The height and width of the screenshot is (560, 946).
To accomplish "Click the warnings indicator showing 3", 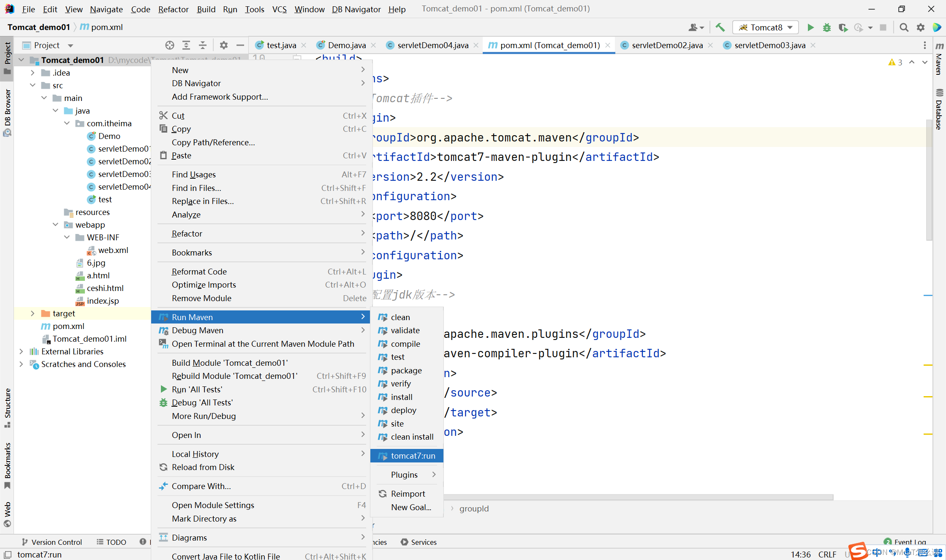I will tap(895, 63).
